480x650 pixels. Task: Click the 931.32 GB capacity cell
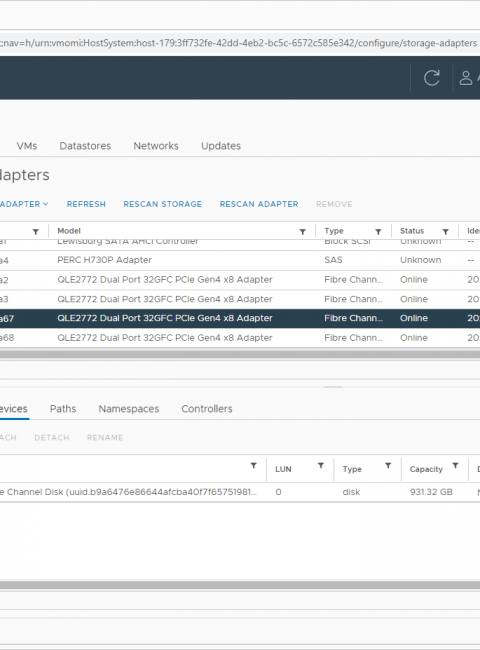[431, 492]
